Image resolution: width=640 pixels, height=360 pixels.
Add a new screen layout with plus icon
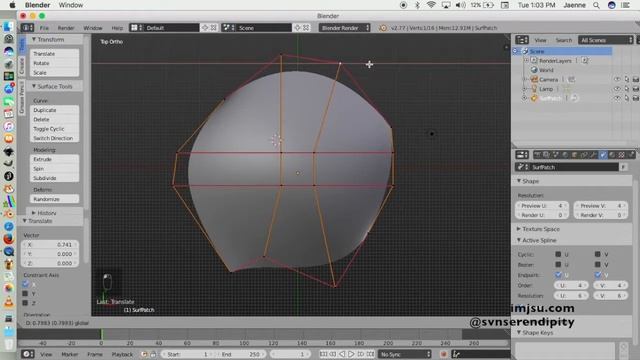coord(205,28)
